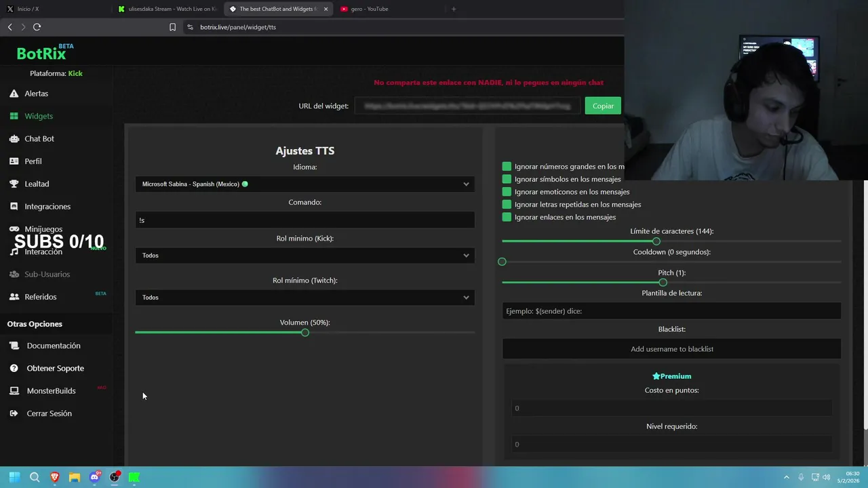The image size is (868, 488).
Task: Switch to the gero - YouTube tab
Action: coord(390,9)
